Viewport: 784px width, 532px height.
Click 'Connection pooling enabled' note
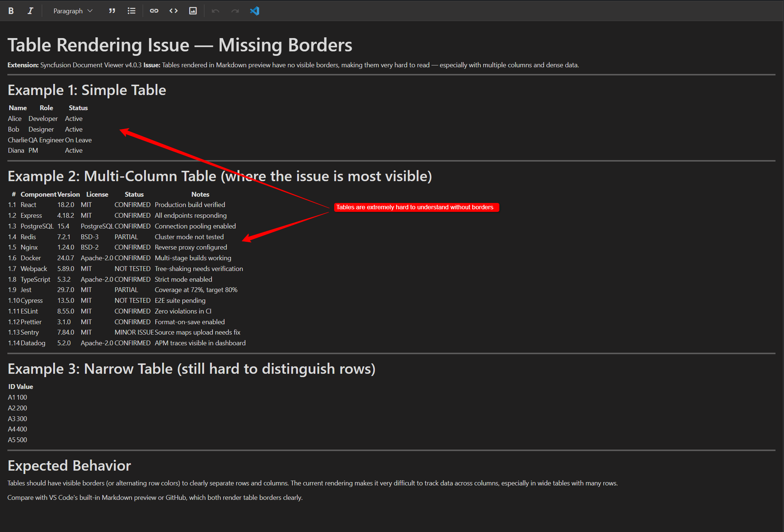click(x=195, y=226)
